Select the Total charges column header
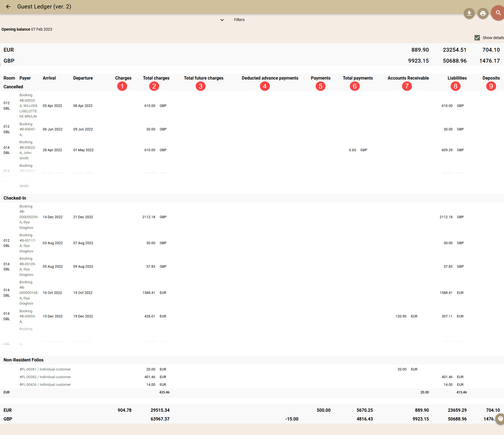 156,78
